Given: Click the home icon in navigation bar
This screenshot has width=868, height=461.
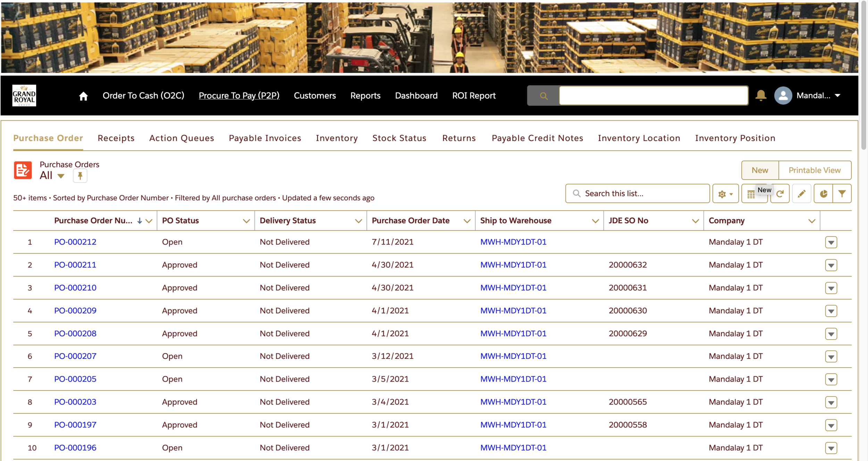Looking at the screenshot, I should click(x=83, y=96).
